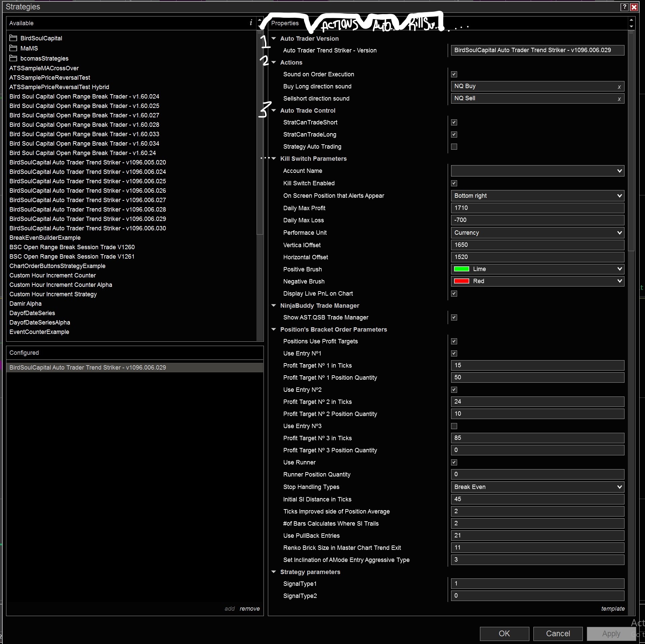Click the Daily Max Profit field
The height and width of the screenshot is (644, 645).
(x=537, y=208)
